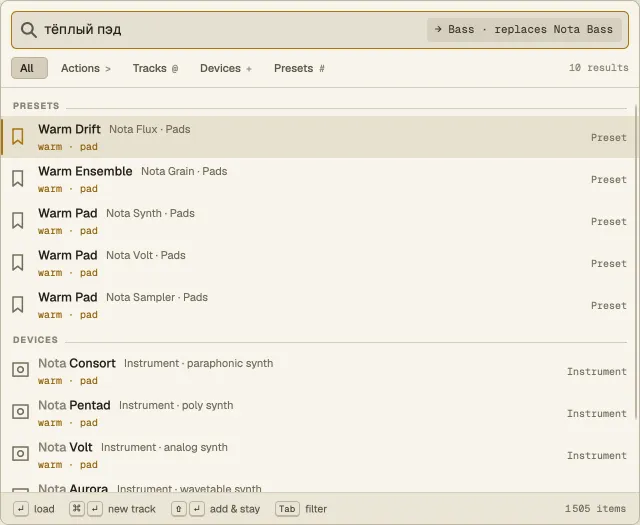Switch to the Presets filter tab
The image size is (640, 525).
click(299, 68)
